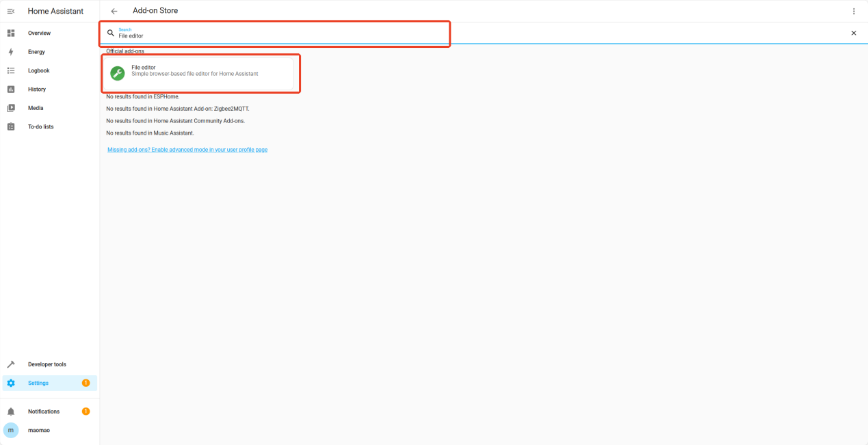The width and height of the screenshot is (868, 445).
Task: Click the Missing add-ons advanced mode link
Action: point(187,150)
